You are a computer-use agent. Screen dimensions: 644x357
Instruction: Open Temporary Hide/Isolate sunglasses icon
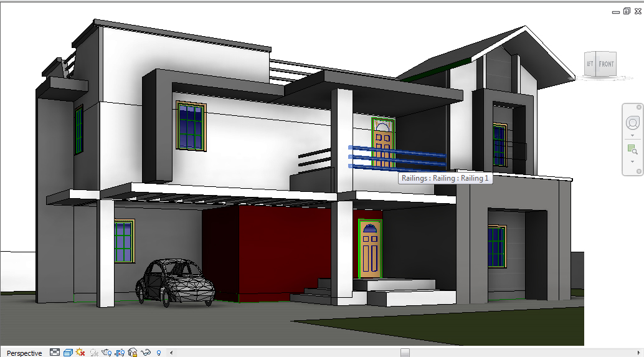(x=146, y=353)
